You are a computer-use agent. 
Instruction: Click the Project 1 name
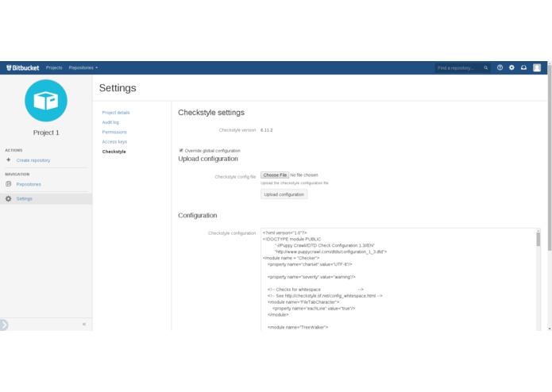click(x=46, y=133)
